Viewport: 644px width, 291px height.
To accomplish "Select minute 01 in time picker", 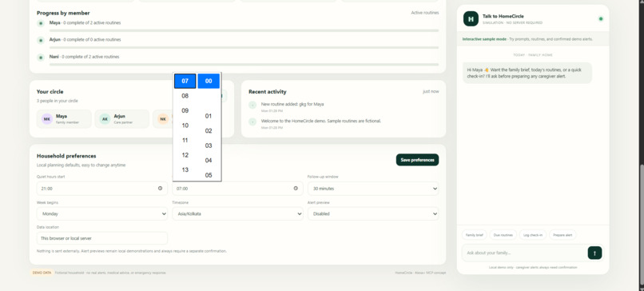I will 209,116.
